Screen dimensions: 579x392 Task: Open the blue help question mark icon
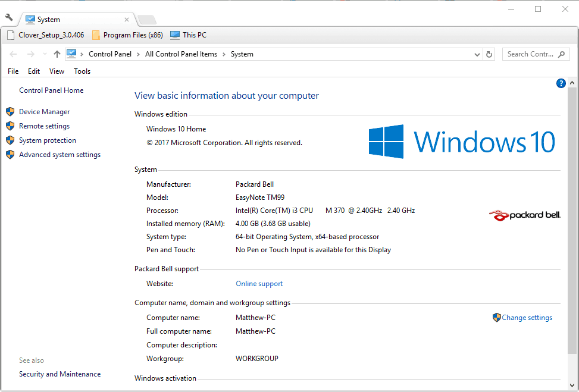point(561,83)
